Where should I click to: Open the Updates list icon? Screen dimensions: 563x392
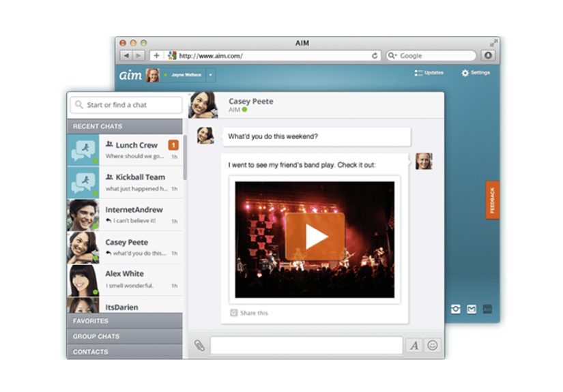coord(418,73)
